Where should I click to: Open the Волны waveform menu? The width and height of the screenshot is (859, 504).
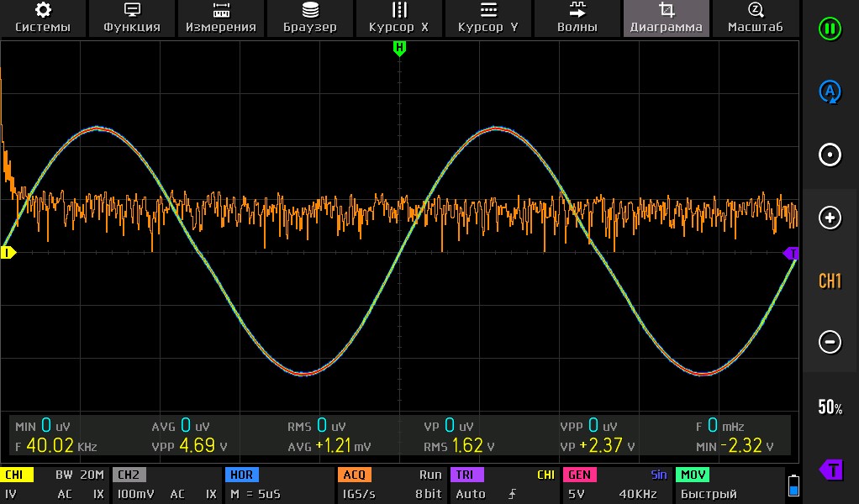coord(577,18)
